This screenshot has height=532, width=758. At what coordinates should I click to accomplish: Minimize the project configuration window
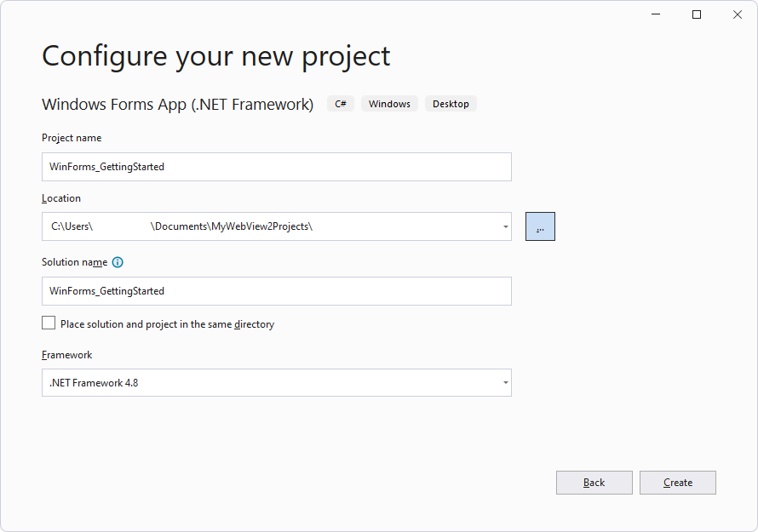[655, 14]
